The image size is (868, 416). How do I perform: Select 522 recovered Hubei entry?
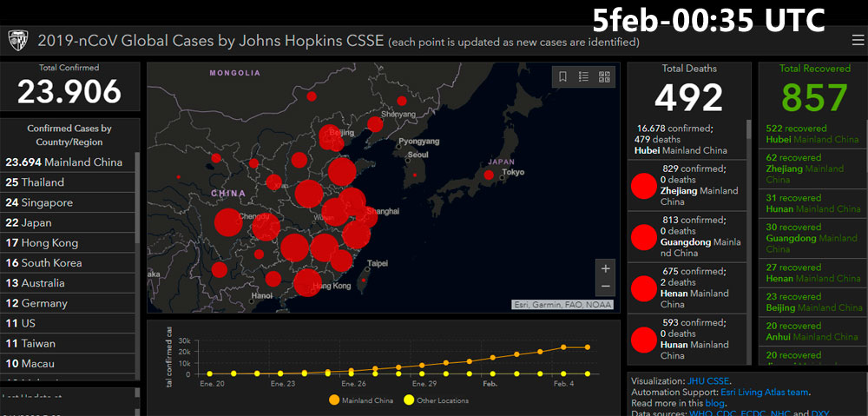pos(812,134)
